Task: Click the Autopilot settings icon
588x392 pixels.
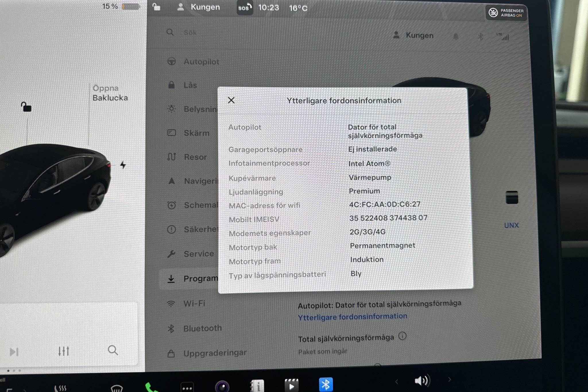Action: click(x=172, y=61)
